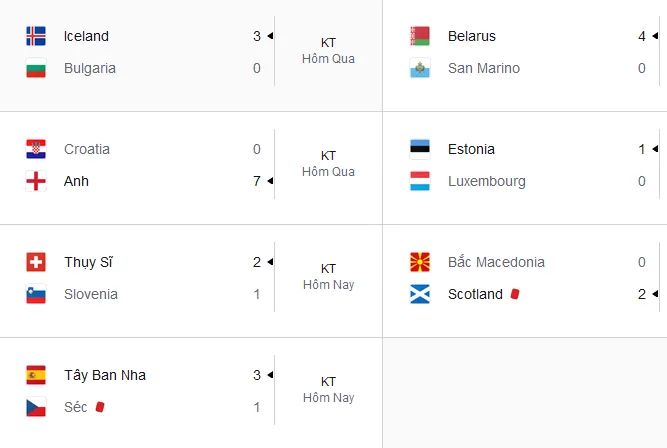Click the KT Hôm Qua status for Iceland match

(328, 51)
